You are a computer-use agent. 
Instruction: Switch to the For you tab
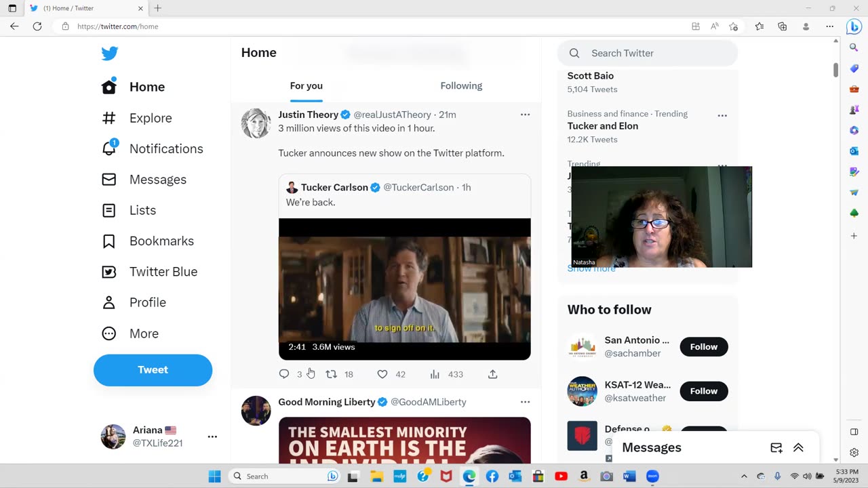[307, 85]
